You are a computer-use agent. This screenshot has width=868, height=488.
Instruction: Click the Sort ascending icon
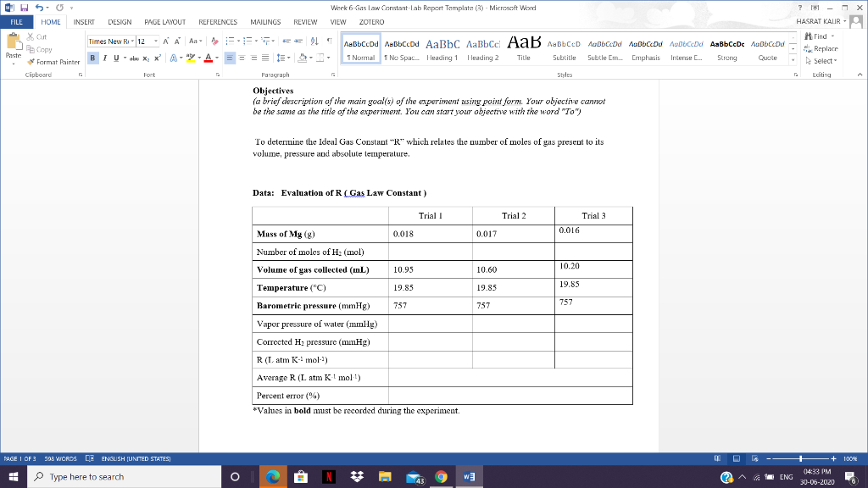tap(314, 41)
